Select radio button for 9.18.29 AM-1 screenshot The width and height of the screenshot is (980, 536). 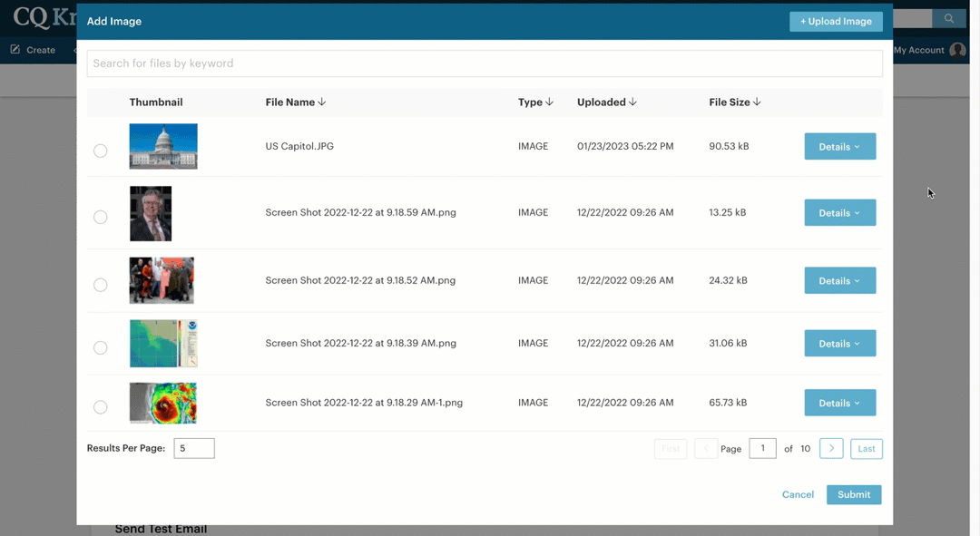click(101, 407)
